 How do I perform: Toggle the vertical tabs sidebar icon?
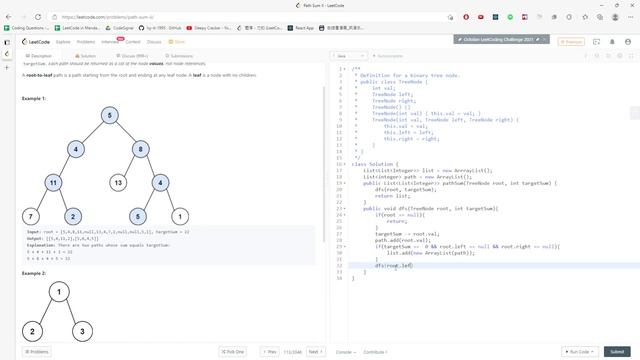coord(7,42)
